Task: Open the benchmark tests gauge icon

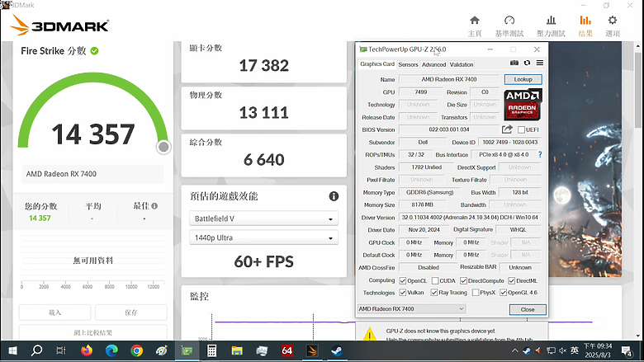Action: click(509, 20)
